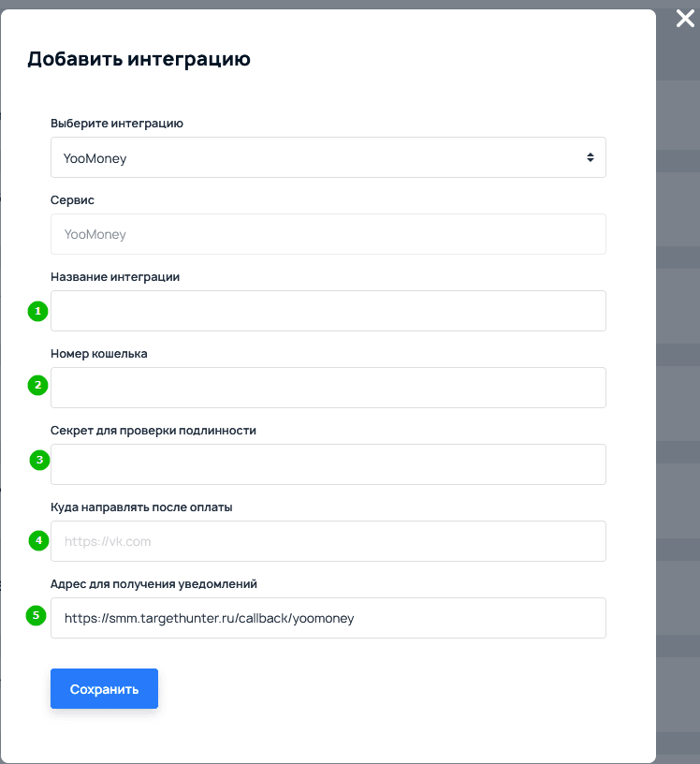This screenshot has height=764, width=700.
Task: Click the https://vk.com placeholder redirect field
Action: 328,541
